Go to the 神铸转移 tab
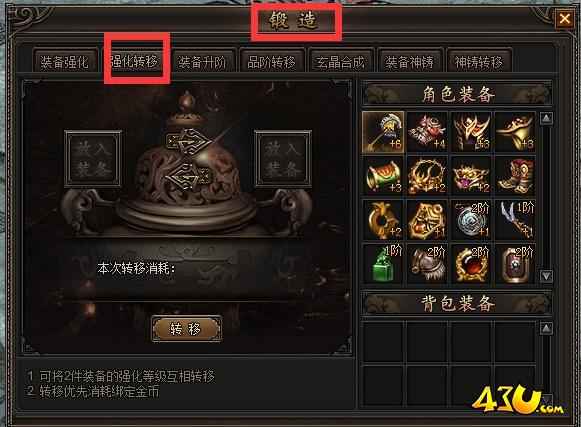This screenshot has width=581, height=427. click(x=478, y=62)
